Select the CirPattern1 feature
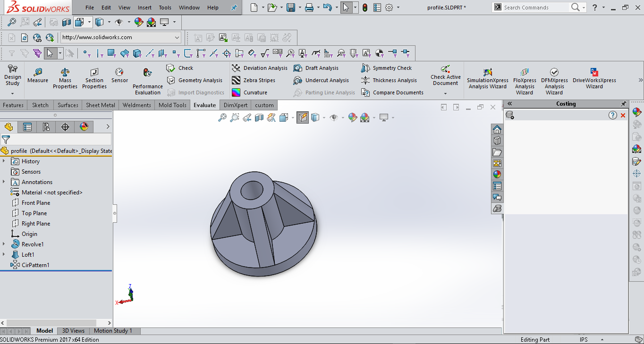Viewport: 644px width, 344px height. point(30,265)
